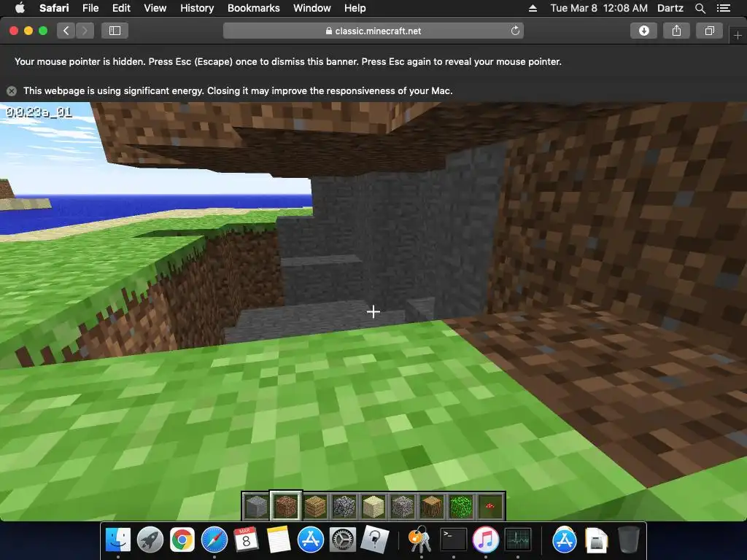747x560 pixels.
Task: Open the Help menu
Action: tap(355, 8)
